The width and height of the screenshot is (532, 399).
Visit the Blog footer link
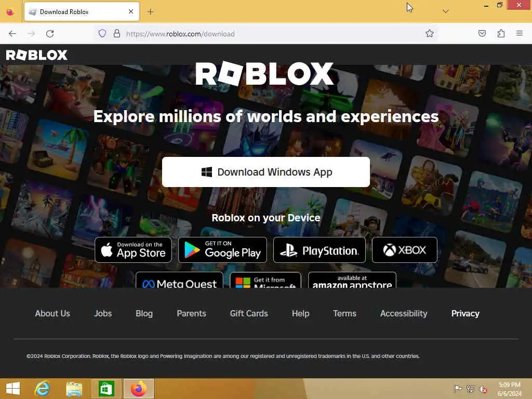[144, 313]
